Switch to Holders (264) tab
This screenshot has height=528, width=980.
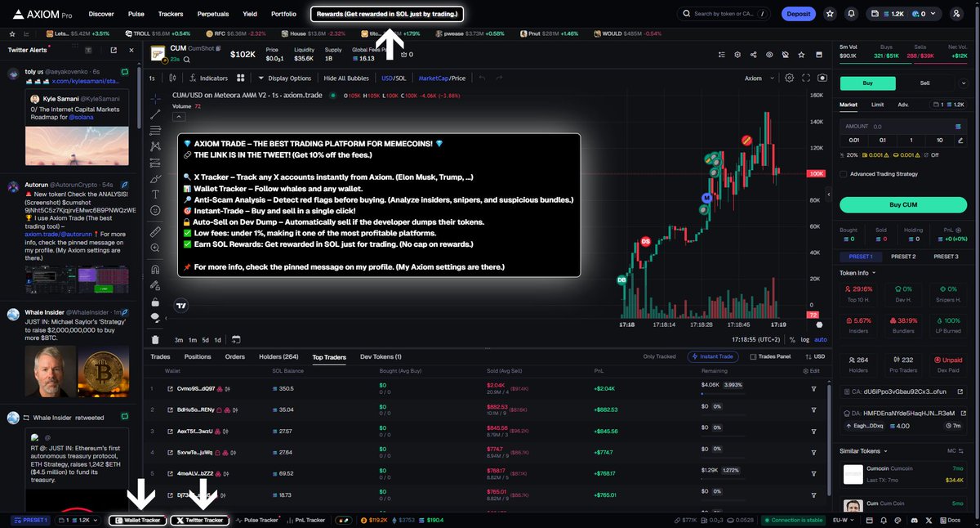[278, 356]
